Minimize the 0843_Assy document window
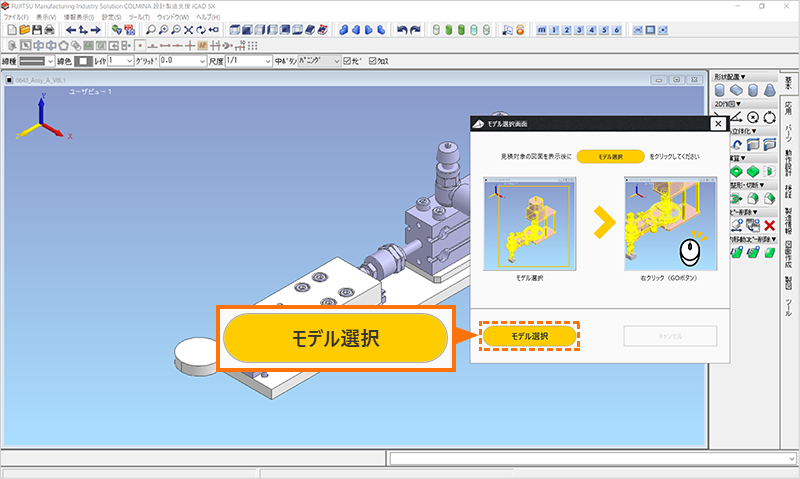 [659, 80]
